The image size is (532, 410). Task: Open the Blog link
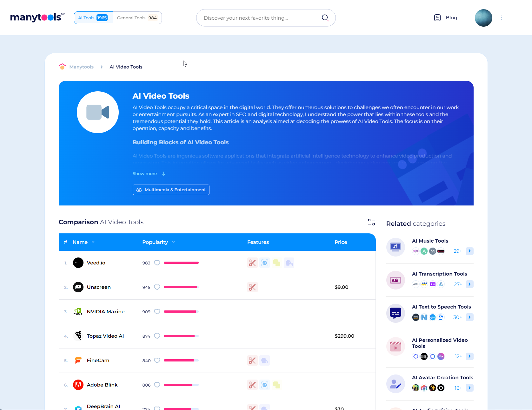pyautogui.click(x=451, y=18)
